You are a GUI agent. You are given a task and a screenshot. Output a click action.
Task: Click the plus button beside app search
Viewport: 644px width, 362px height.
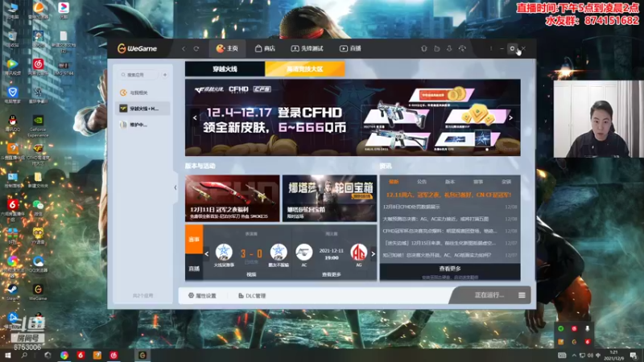point(165,75)
